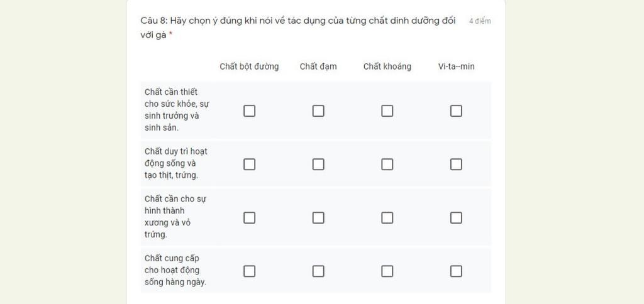
Task: Check Chất đạm for hoạt động sống hàng ngày
Action: pyautogui.click(x=318, y=271)
